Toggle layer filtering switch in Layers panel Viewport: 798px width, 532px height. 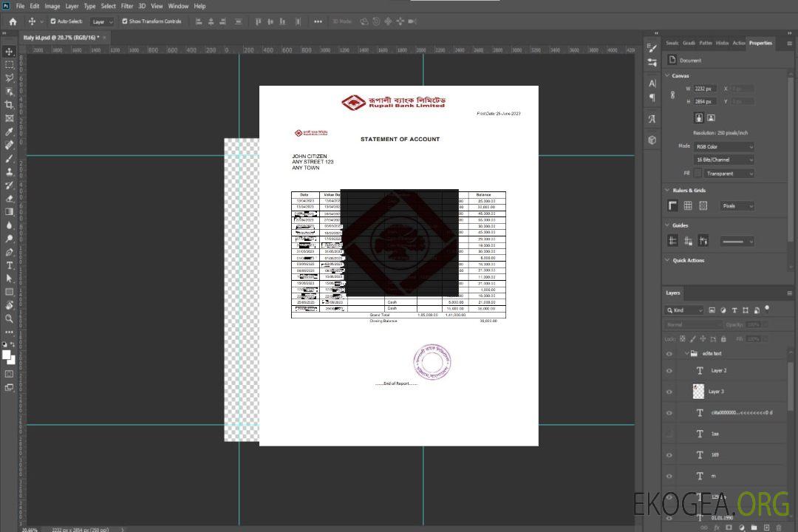pos(767,309)
